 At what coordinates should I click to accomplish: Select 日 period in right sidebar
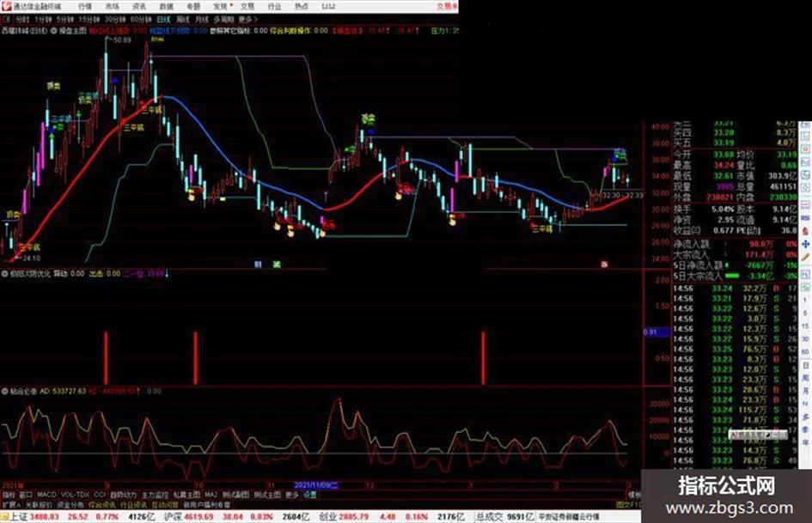pyautogui.click(x=805, y=365)
